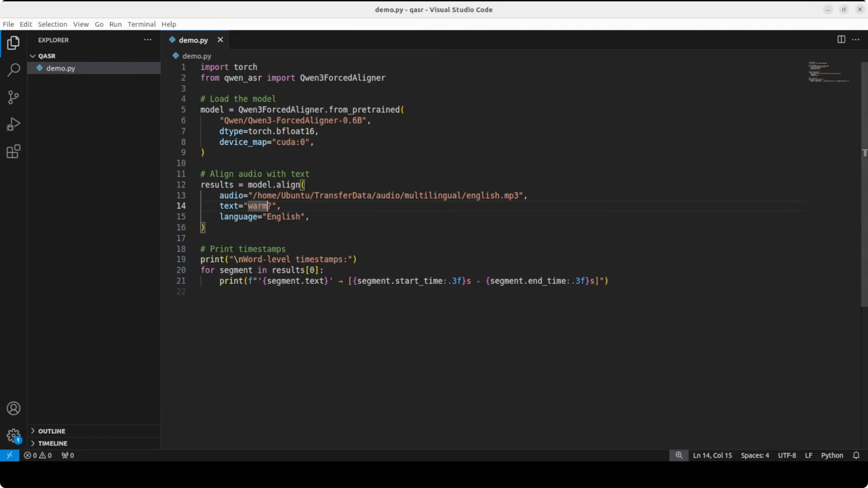Viewport: 868px width, 488px height.
Task: Expand the TIMELINE panel
Action: point(52,443)
